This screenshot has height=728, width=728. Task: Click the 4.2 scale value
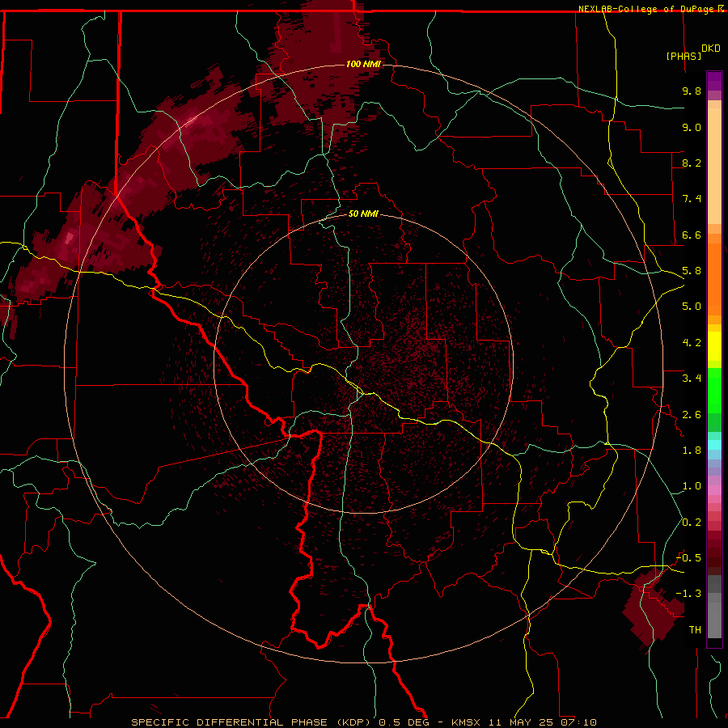pyautogui.click(x=692, y=343)
